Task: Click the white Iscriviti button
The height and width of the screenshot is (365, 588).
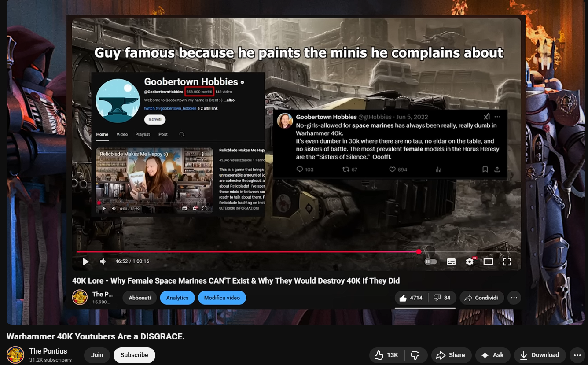Action: point(155,119)
